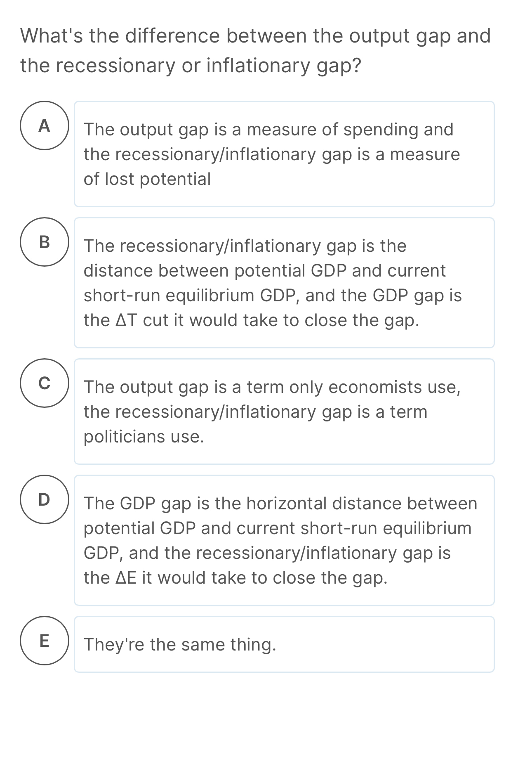Select the 'They're the same thing' answer
Image resolution: width=532 pixels, height=757 pixels.
point(285,643)
